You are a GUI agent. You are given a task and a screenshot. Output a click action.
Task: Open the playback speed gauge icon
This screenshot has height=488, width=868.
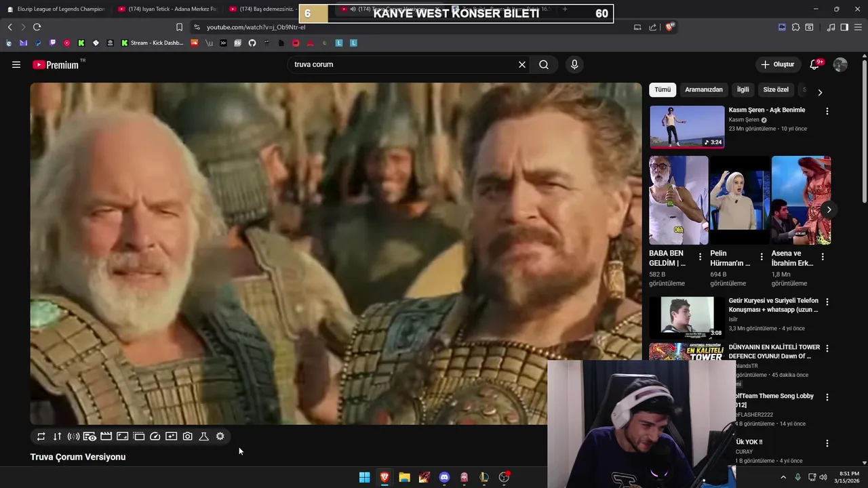pos(155,436)
